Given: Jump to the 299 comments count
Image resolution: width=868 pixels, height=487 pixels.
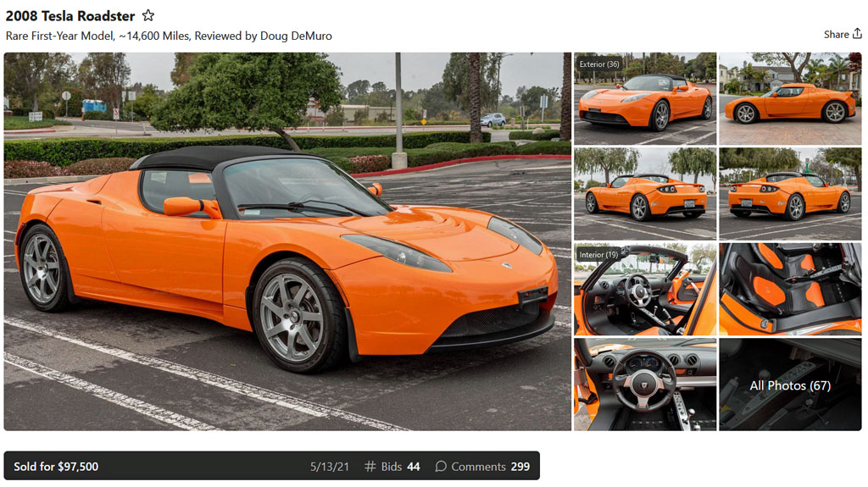Looking at the screenshot, I should pyautogui.click(x=520, y=467).
